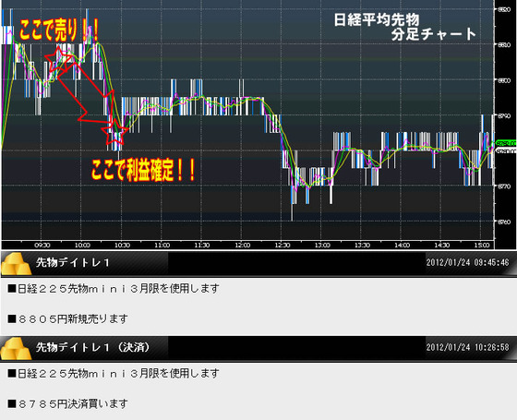Click the 13:00 time axis label
Viewport: 517px width, 420px height.
(322, 246)
